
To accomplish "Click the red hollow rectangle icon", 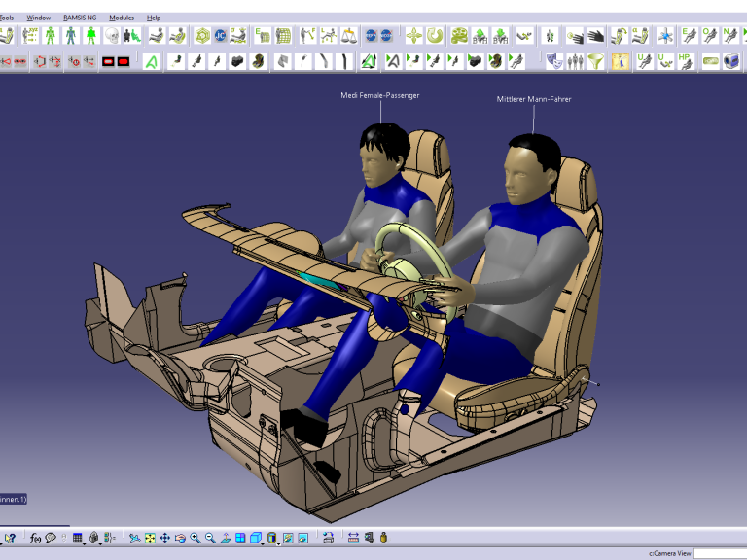I will click(x=108, y=61).
